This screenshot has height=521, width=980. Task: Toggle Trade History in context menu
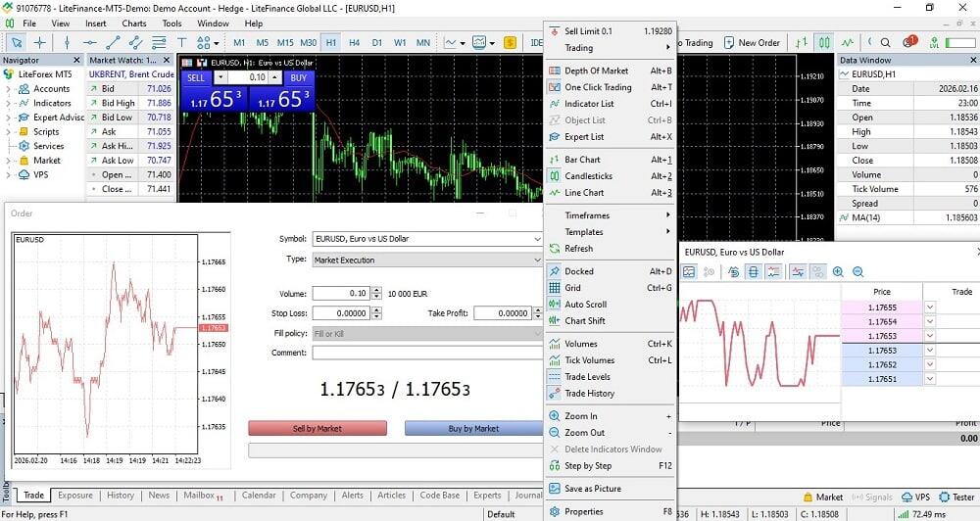[611, 393]
